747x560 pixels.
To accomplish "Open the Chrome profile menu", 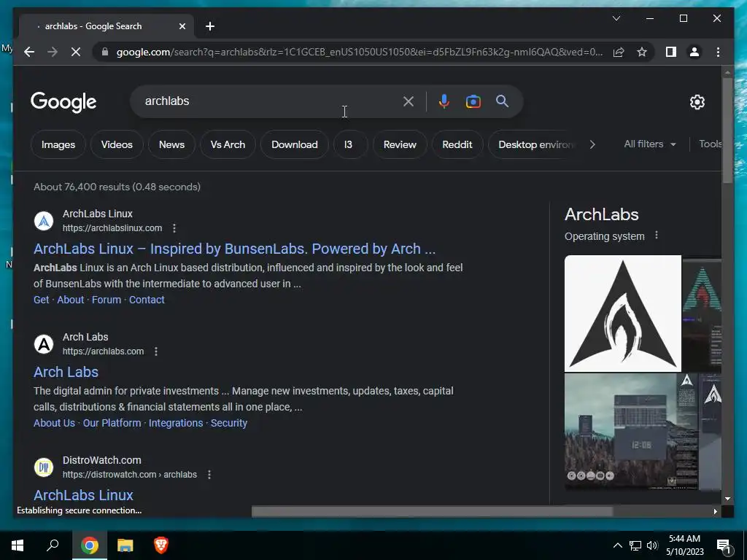I will [x=694, y=52].
